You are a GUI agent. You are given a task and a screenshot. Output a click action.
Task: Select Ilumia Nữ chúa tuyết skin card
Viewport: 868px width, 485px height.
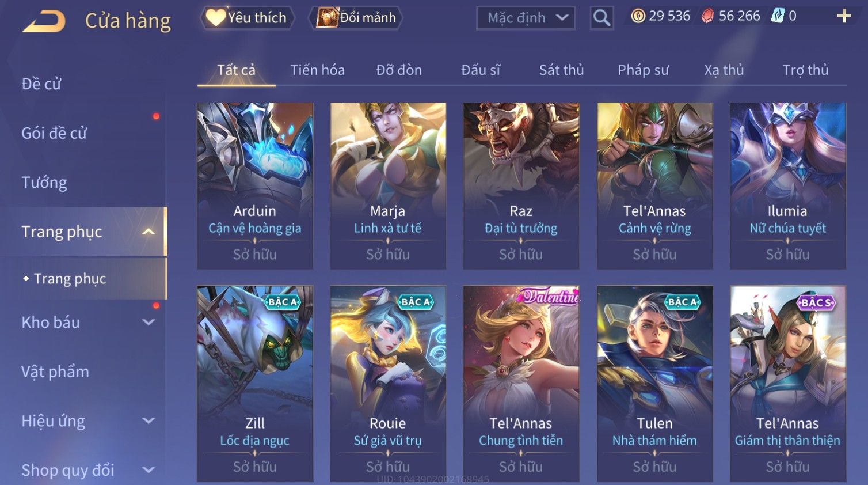[x=788, y=186]
